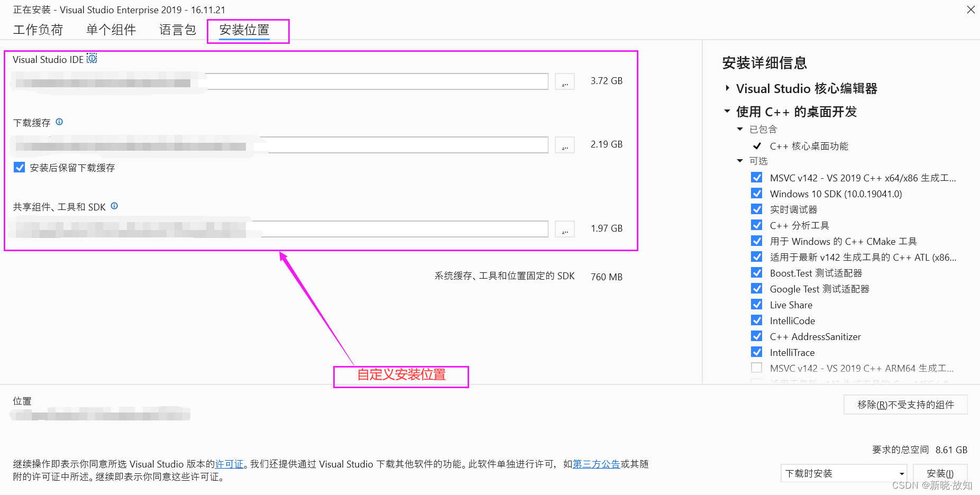Click 系统缓存、工具和位置固定的 SDK label
980x495 pixels.
pos(505,276)
